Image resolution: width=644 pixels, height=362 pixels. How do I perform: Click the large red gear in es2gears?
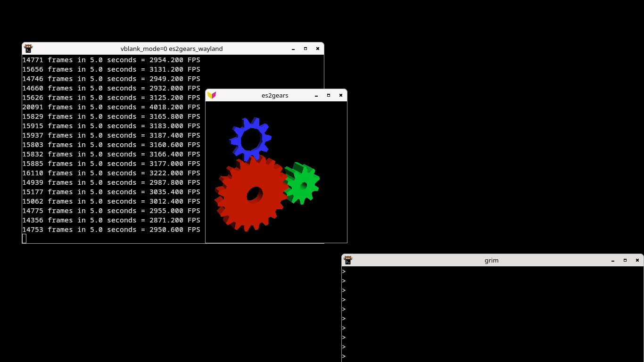click(x=251, y=193)
